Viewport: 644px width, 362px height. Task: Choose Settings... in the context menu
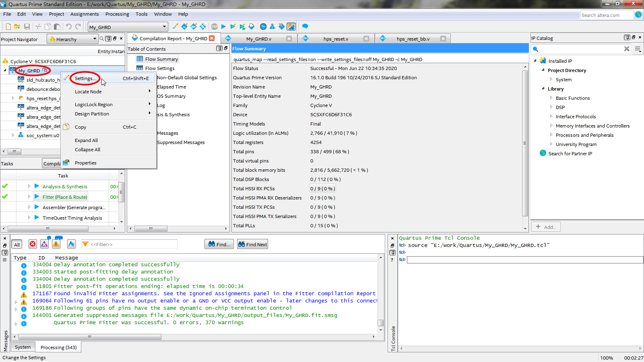109,78
